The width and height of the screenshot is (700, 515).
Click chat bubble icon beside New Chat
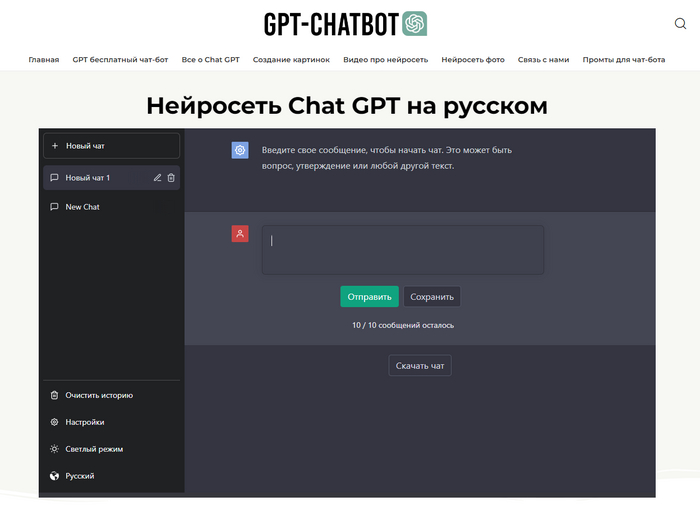pos(54,207)
